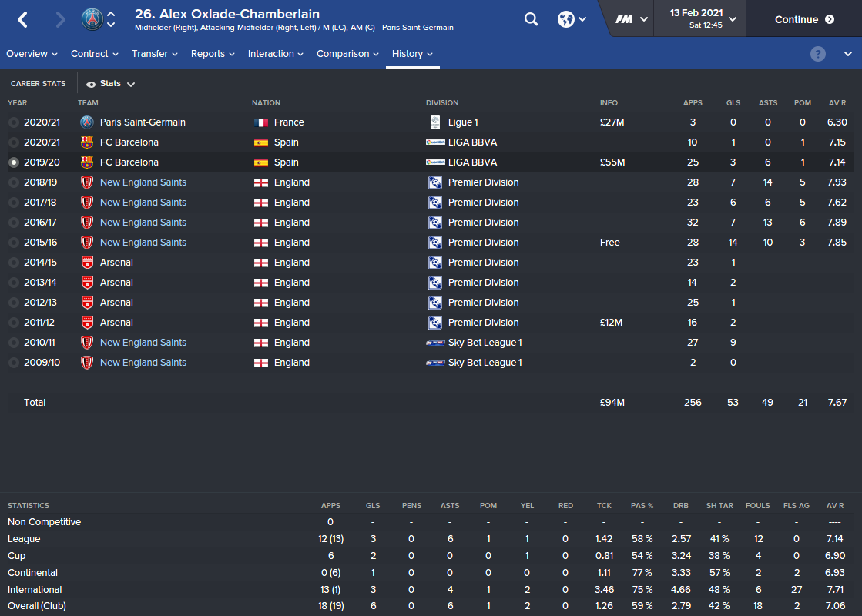Open the History tab
Viewport: 862px width, 616px height.
pyautogui.click(x=412, y=54)
